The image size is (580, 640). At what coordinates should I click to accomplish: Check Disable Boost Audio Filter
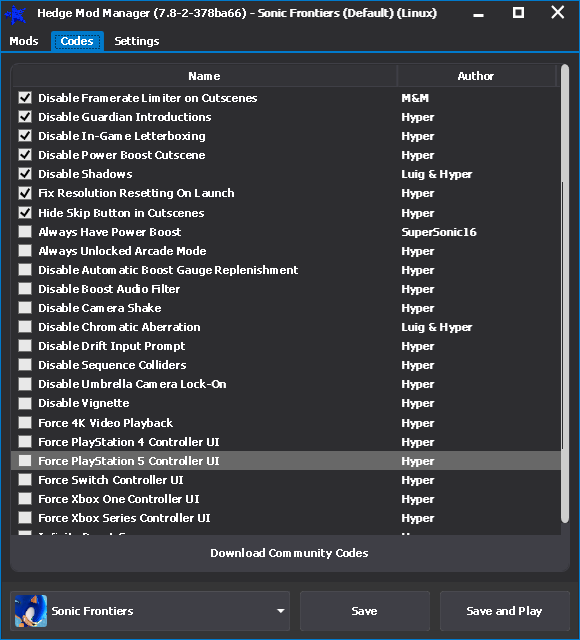tap(25, 289)
